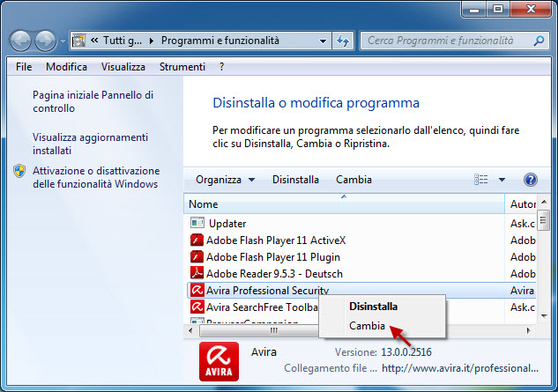
Task: Click Disinstalla in the toolbar
Action: coord(295,180)
